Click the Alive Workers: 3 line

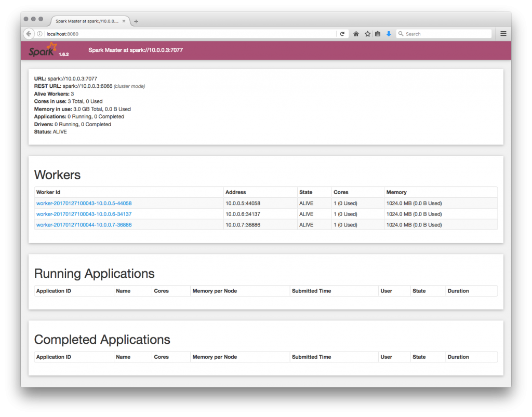point(54,94)
